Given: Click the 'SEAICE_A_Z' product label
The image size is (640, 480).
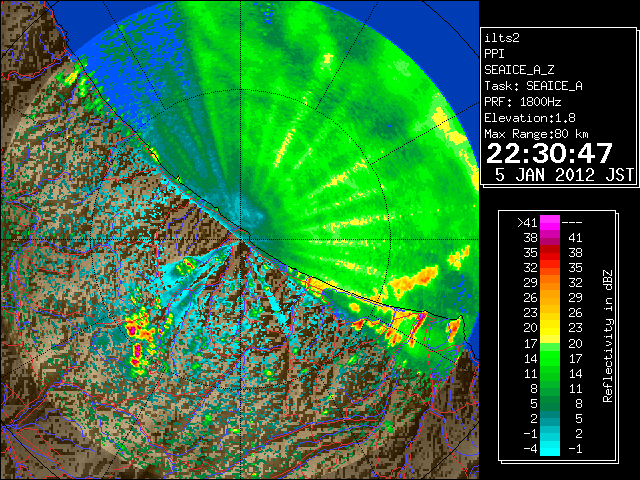Looking at the screenshot, I should pos(519,70).
